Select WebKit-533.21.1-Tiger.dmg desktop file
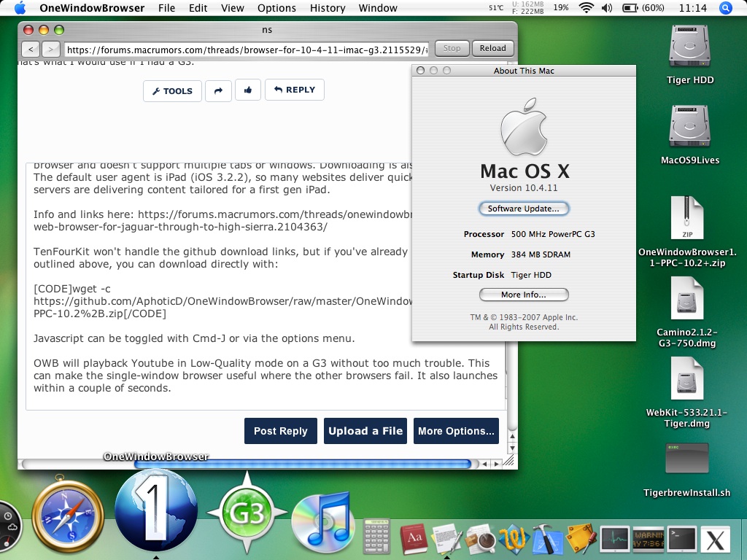 tap(687, 378)
